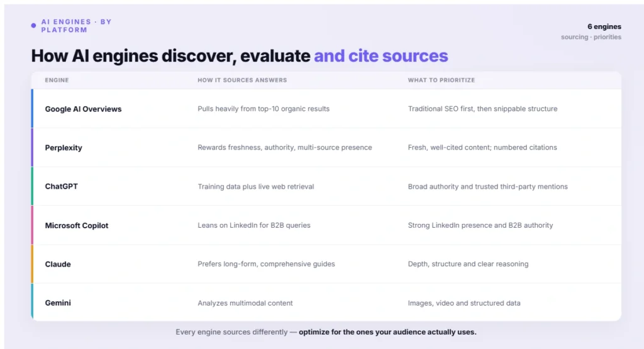Select the 'AI ENGINES · BY PLATFORM' label

coord(76,26)
